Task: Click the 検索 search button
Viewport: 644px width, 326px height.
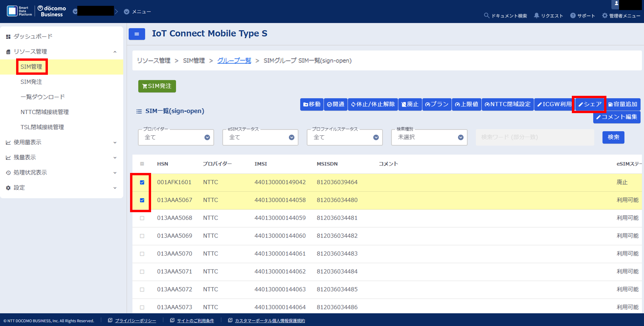Action: (x=613, y=137)
